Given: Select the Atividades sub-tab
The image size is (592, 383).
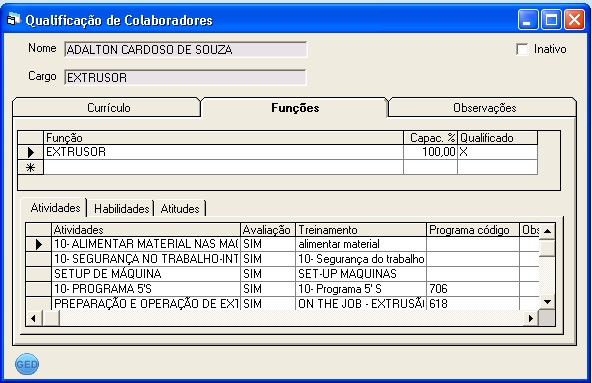Looking at the screenshot, I should pos(55,208).
